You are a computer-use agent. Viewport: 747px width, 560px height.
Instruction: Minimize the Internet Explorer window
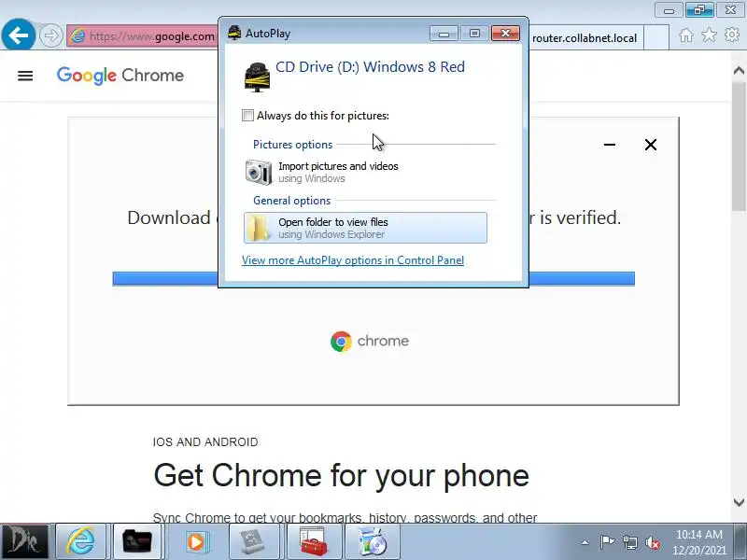pos(669,10)
